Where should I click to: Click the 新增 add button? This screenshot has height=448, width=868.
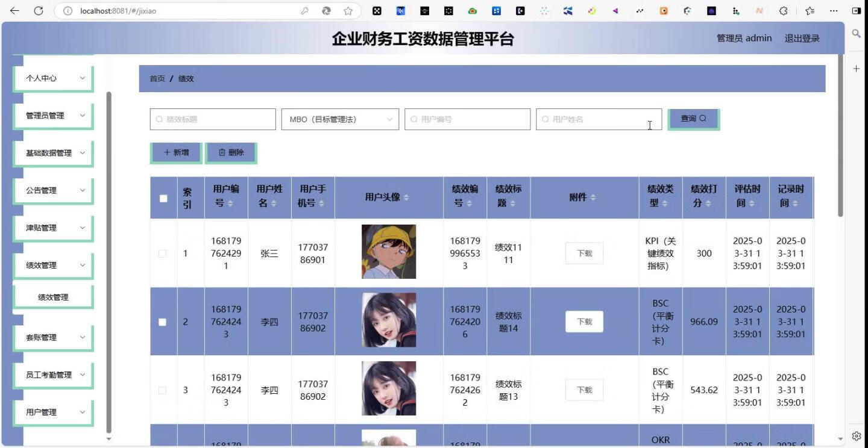coord(175,152)
